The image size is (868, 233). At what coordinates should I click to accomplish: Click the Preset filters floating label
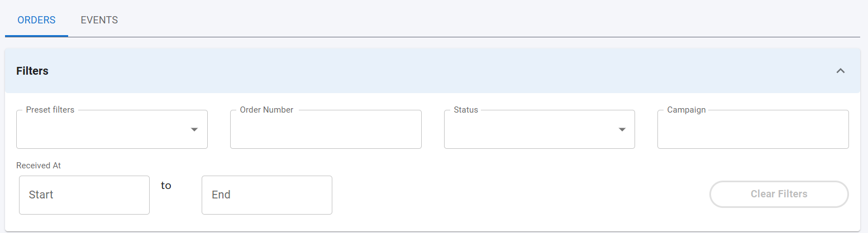[50, 110]
